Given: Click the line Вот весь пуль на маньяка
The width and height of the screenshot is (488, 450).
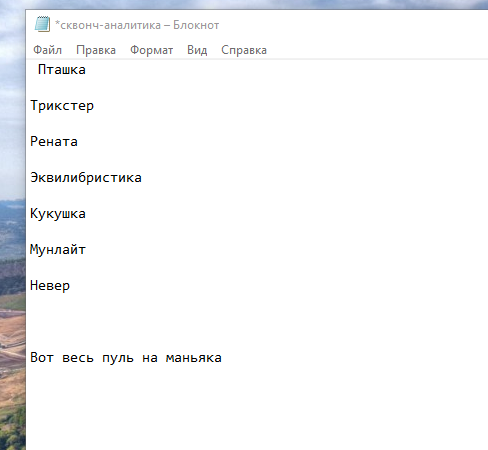Looking at the screenshot, I should click(x=126, y=358).
